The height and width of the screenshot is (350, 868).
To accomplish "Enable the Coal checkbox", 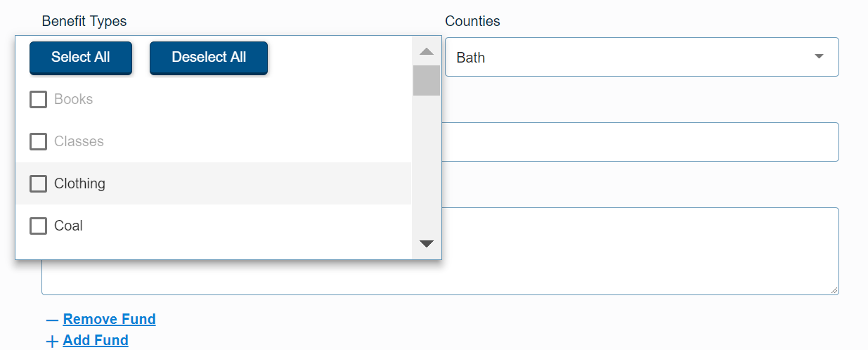I will tap(38, 226).
